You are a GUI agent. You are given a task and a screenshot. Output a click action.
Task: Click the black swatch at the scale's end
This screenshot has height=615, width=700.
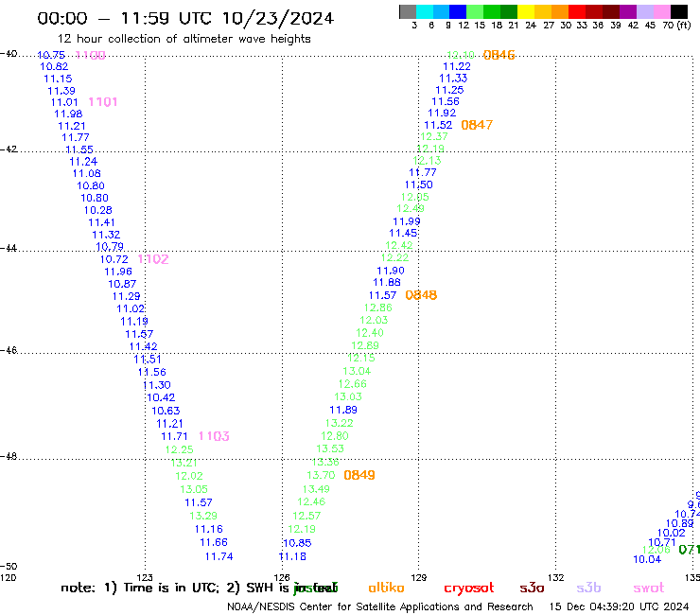coord(678,11)
